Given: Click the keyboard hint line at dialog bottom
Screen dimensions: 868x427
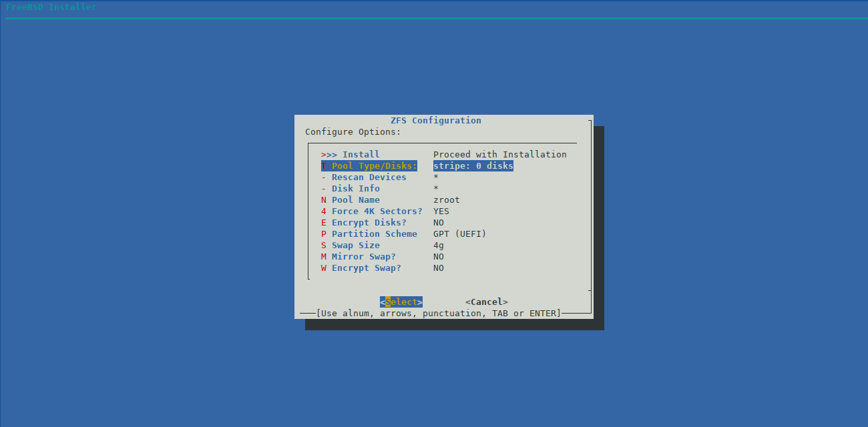Looking at the screenshot, I should click(439, 313).
